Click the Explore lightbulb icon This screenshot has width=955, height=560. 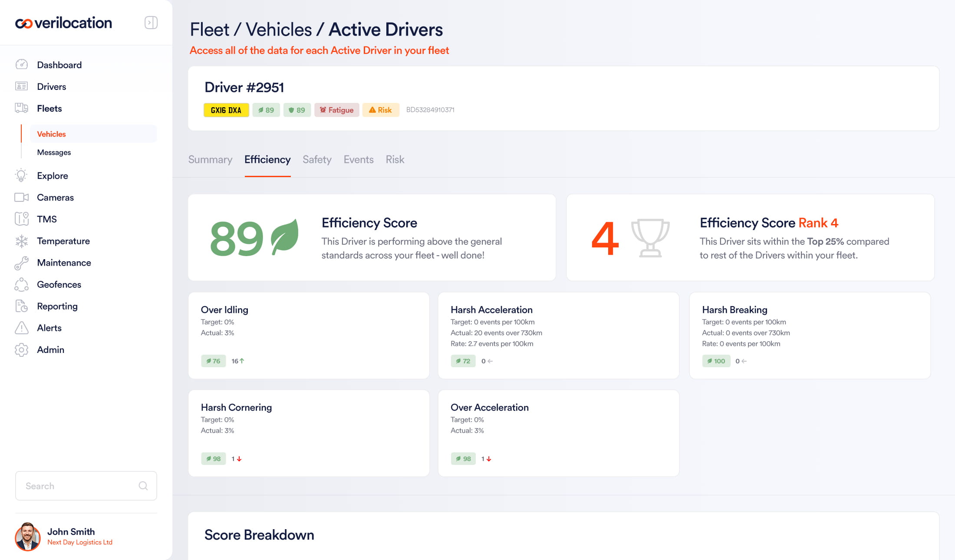pos(21,175)
